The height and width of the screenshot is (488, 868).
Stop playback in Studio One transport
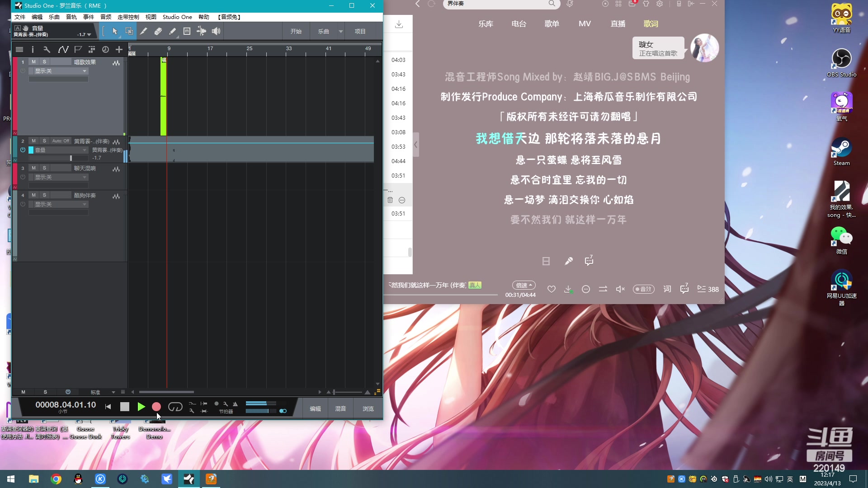tap(125, 407)
